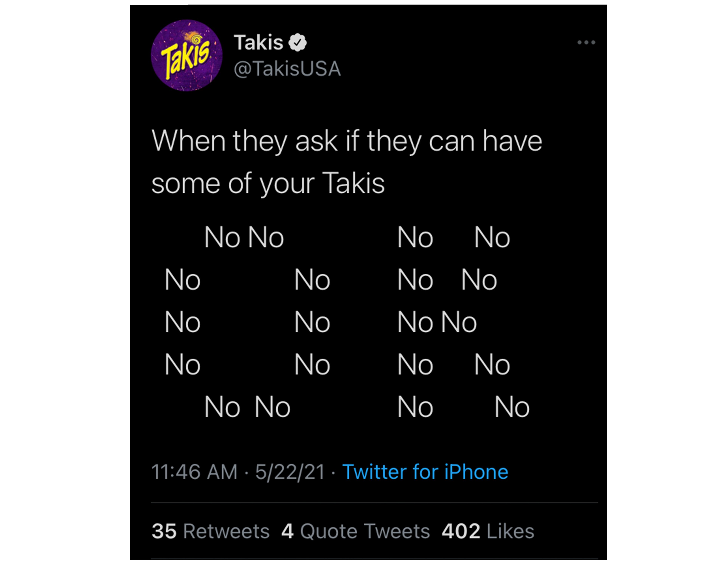Click the Twitter for iPhone source link
The width and height of the screenshot is (728, 563).
coord(425,472)
